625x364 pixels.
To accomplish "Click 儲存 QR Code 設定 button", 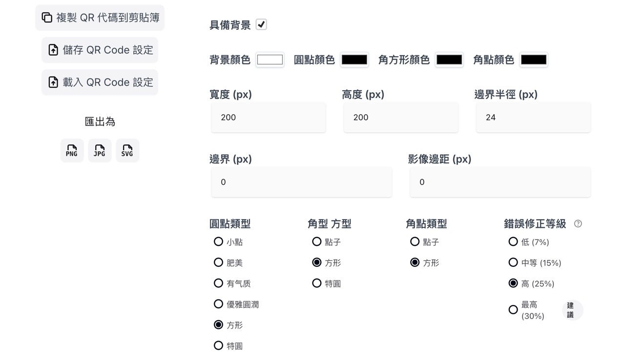I will tap(100, 50).
